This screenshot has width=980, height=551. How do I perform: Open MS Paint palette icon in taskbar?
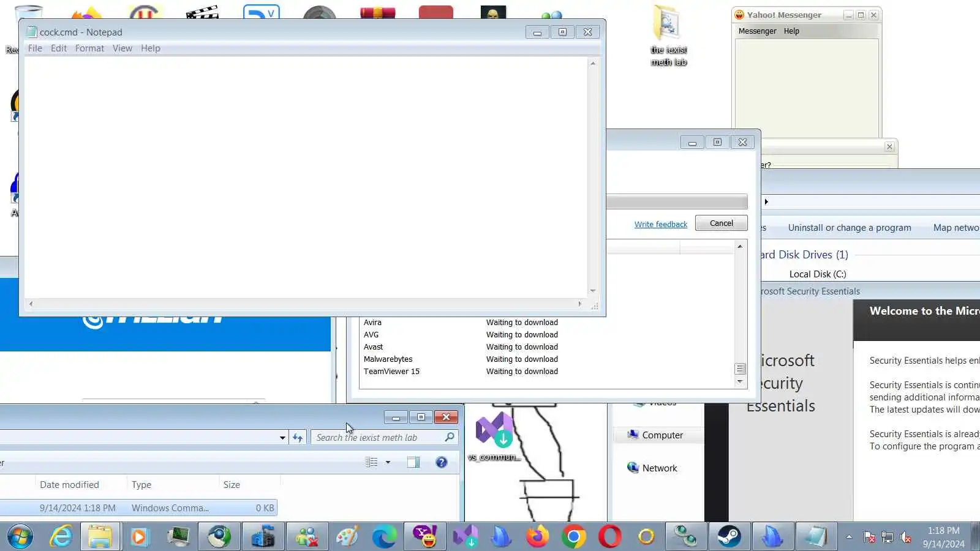347,537
